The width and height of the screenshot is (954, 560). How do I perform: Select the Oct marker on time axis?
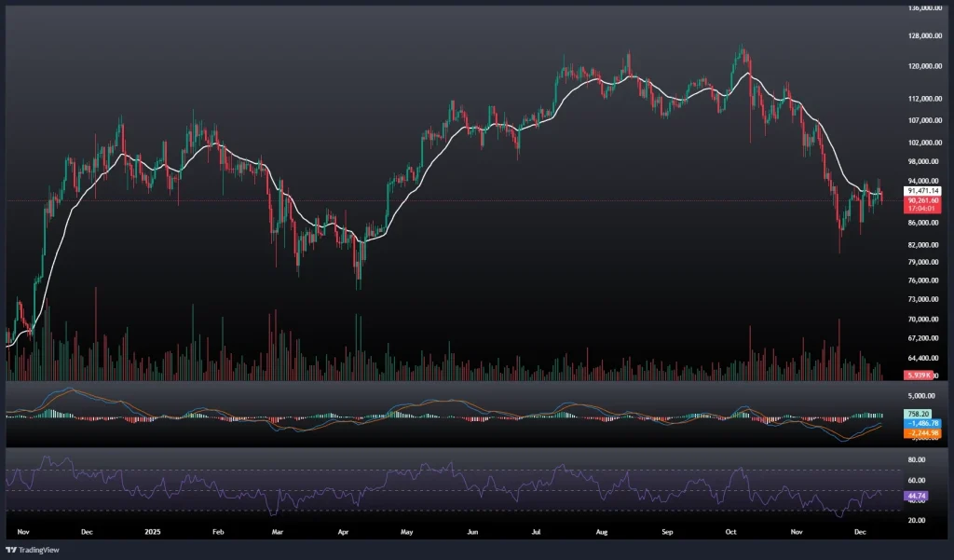click(x=731, y=533)
